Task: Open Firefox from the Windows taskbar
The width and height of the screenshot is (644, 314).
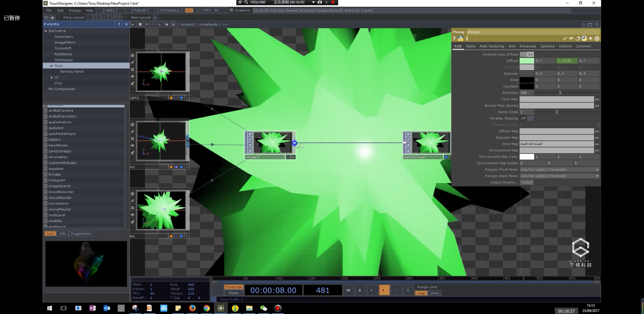Action: [x=192, y=308]
